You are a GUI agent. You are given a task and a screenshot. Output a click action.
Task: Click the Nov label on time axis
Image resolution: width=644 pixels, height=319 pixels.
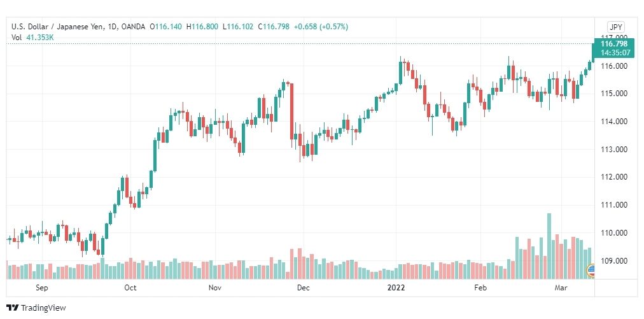[215, 288]
